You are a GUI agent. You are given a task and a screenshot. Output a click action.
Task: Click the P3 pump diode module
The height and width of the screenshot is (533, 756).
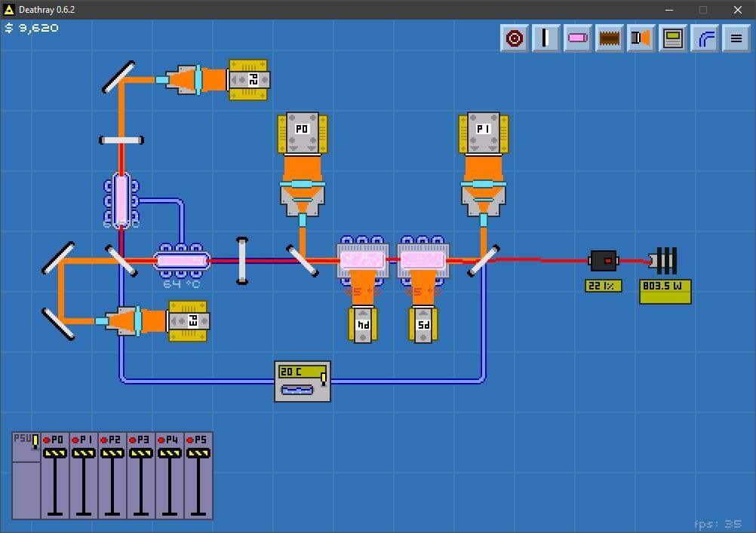point(188,321)
